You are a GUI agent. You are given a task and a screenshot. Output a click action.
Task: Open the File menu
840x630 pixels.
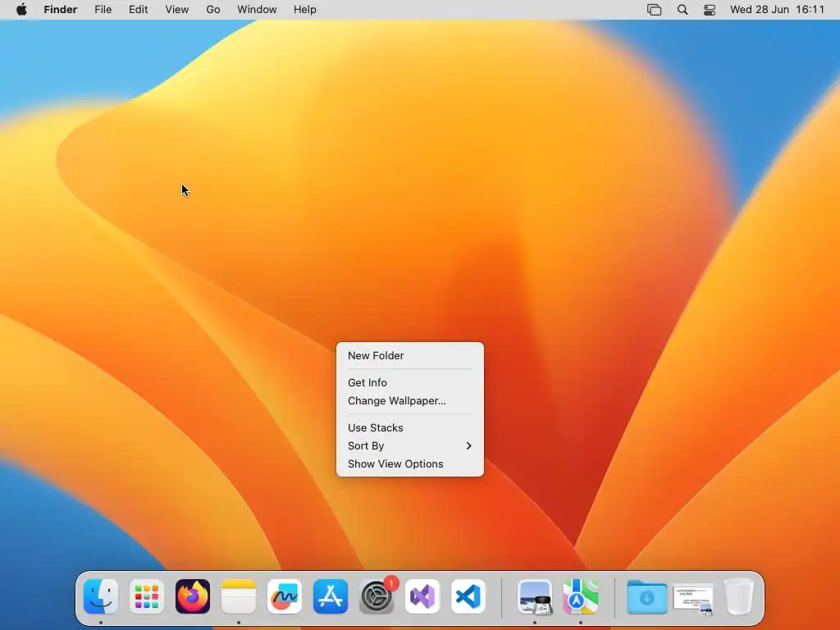[103, 10]
